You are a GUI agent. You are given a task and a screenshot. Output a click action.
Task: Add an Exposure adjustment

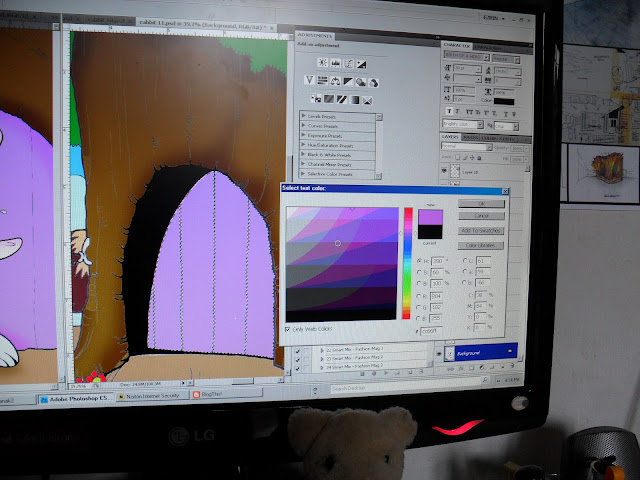tap(361, 64)
